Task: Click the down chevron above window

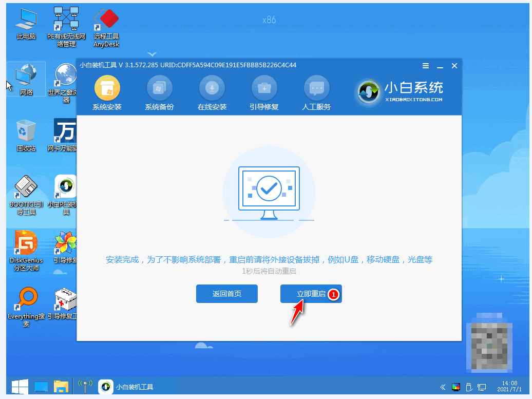Action: (152, 54)
